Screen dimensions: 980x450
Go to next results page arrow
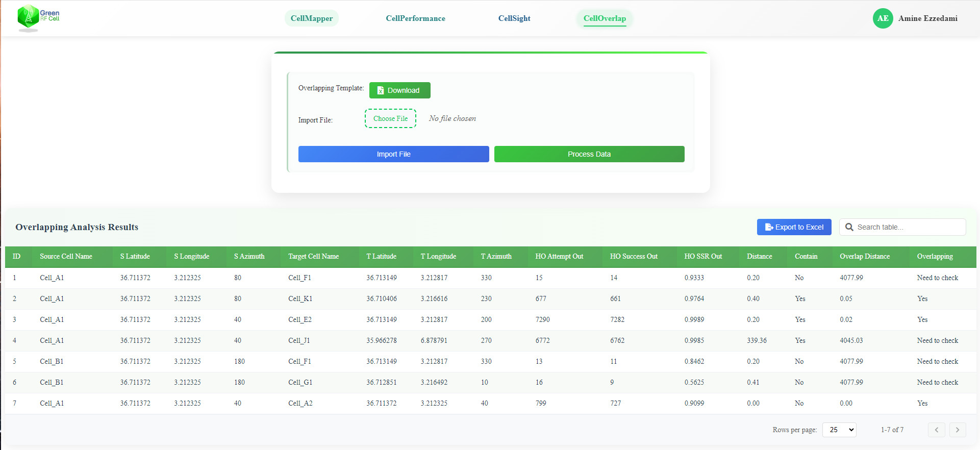[958, 430]
